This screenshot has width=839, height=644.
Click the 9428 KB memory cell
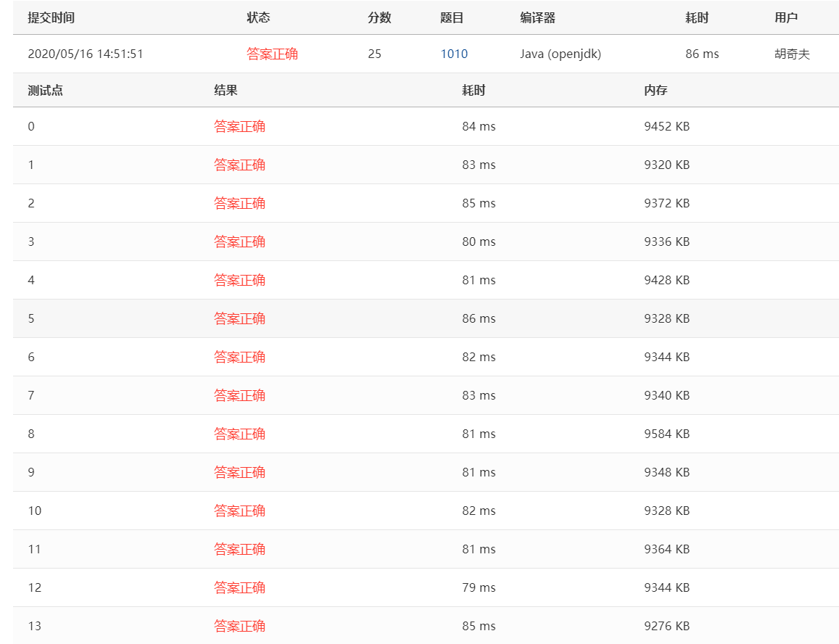pos(666,280)
